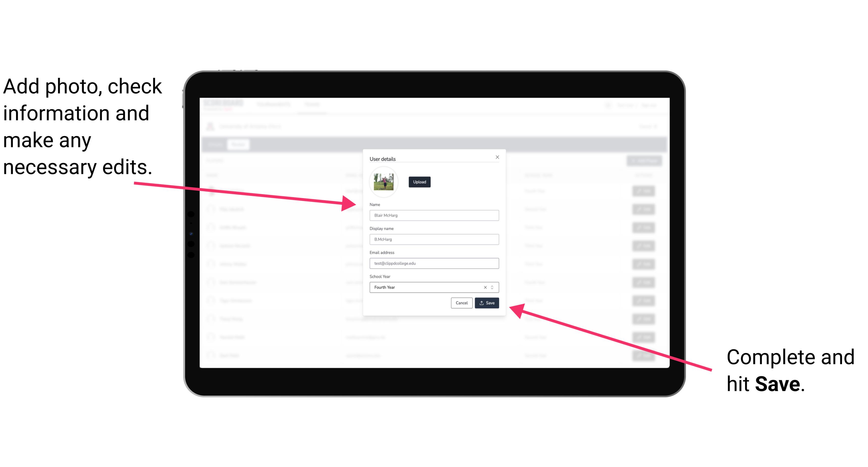Click the Display name input field
Screen dimensions: 868x467
click(434, 240)
